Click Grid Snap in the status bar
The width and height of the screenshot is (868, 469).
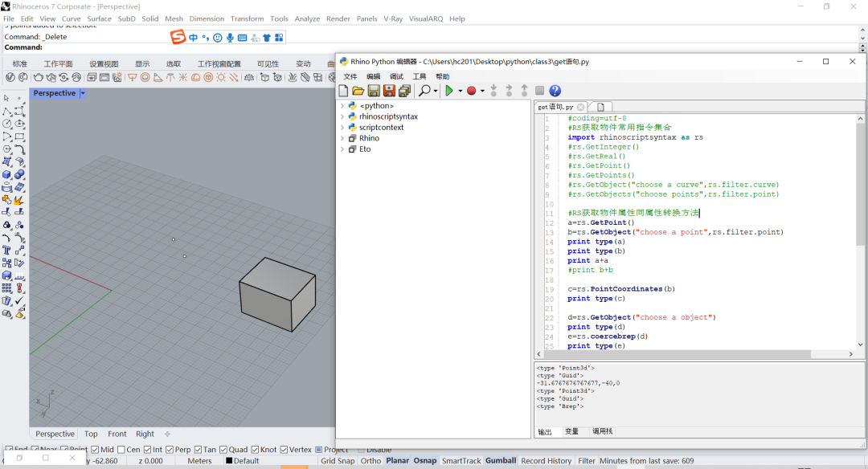pyautogui.click(x=338, y=461)
